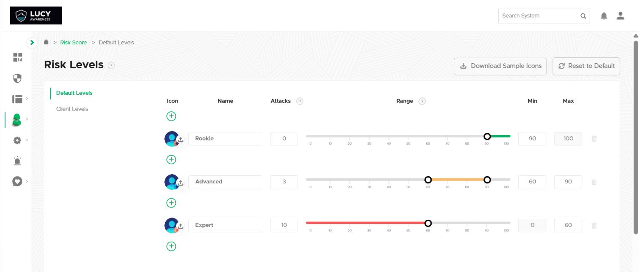Click the Download Sample Icons button
Viewport: 644px width, 272px height.
500,66
